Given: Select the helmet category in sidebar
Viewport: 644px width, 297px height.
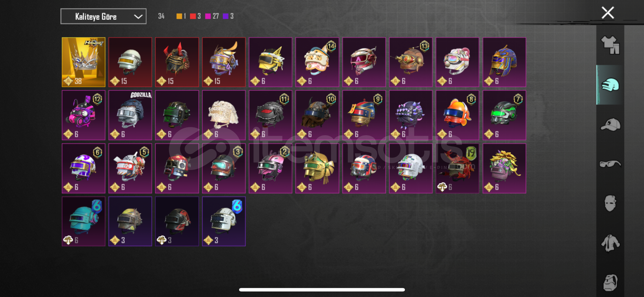Looking at the screenshot, I should pyautogui.click(x=610, y=85).
